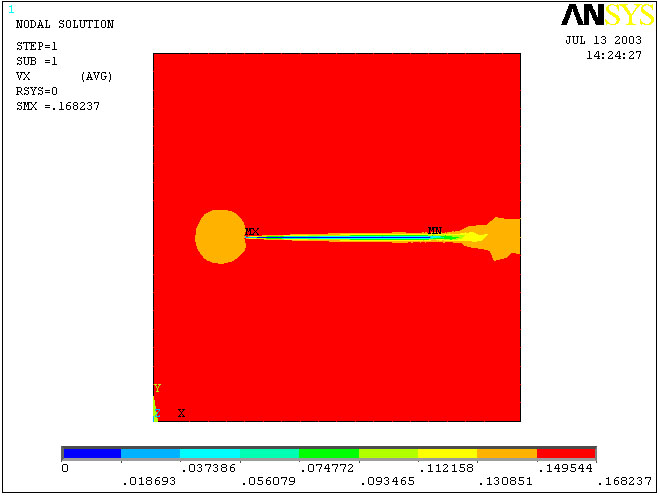Click the yellow-green legend band

point(389,453)
